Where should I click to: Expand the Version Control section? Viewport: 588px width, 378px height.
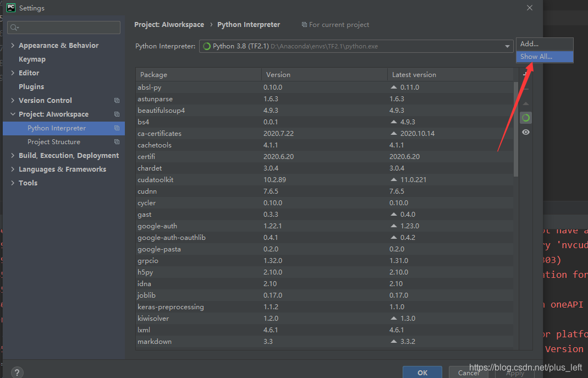(x=13, y=101)
